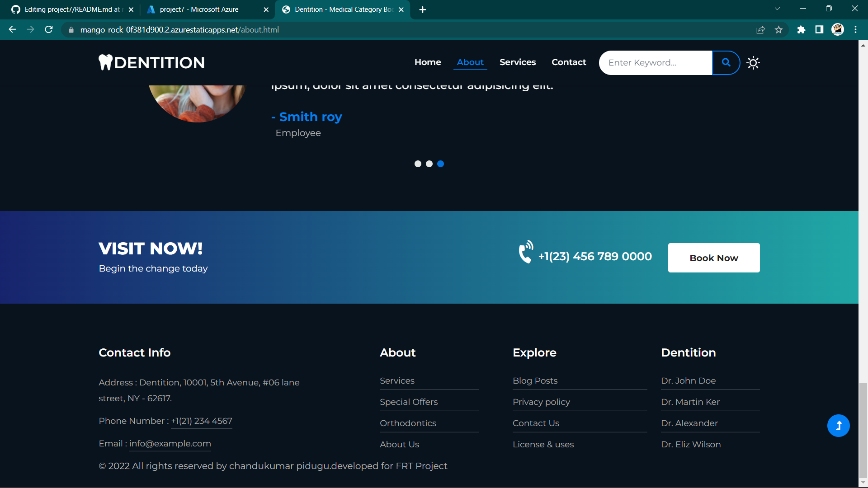
Task: Click the scroll-to-top arrow button
Action: (x=838, y=425)
